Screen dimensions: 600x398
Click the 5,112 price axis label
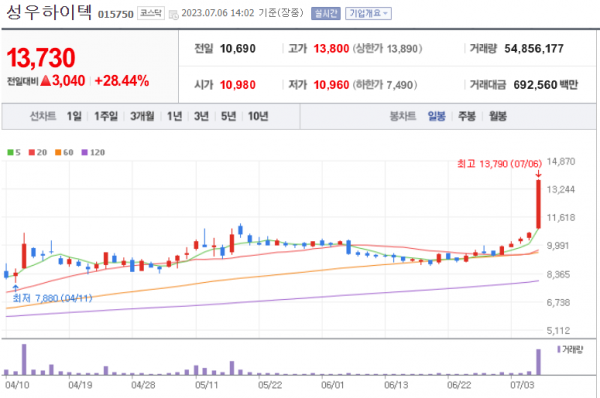click(558, 330)
